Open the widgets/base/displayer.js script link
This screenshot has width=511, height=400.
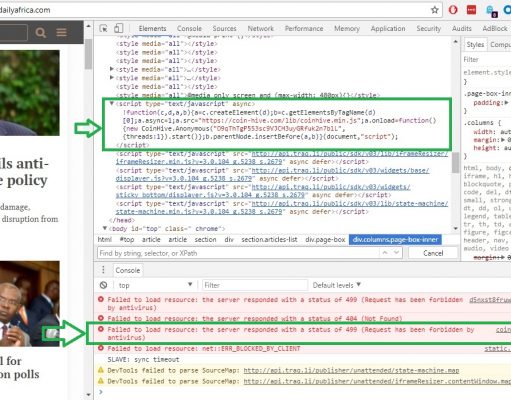point(272,174)
